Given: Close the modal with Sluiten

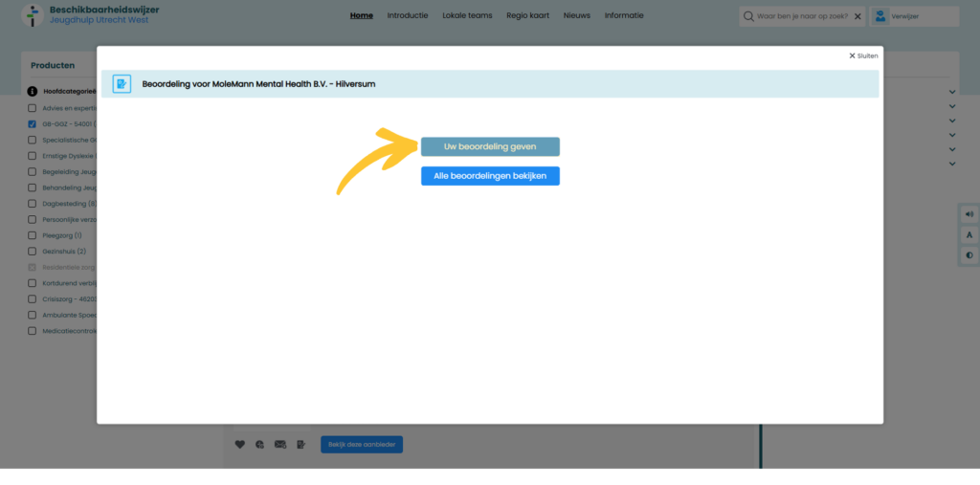Looking at the screenshot, I should tap(863, 55).
